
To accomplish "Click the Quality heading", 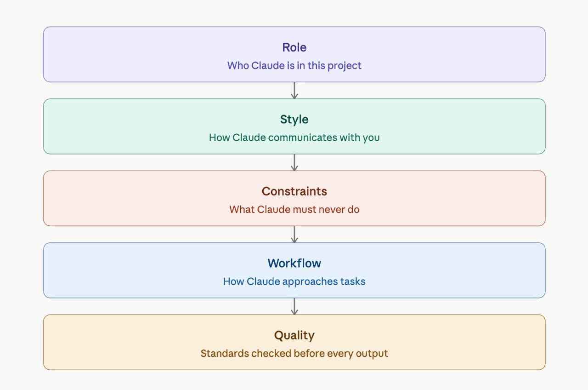I will 294,335.
